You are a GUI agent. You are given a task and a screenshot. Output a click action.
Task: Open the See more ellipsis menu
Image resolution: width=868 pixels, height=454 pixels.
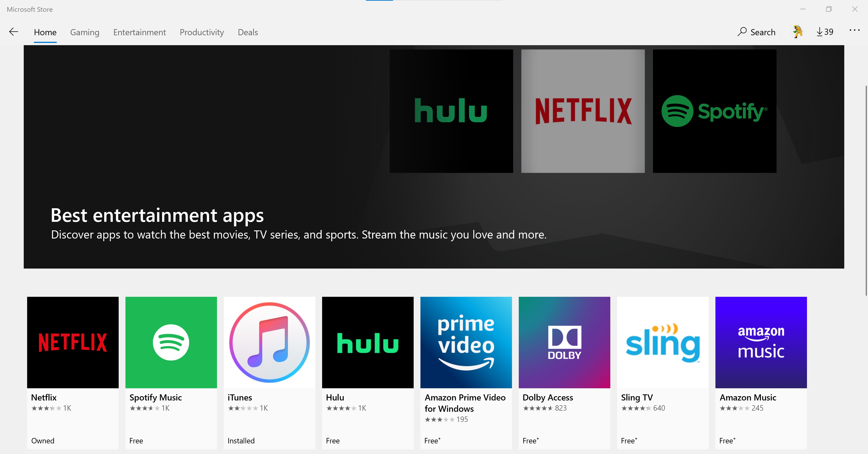tap(854, 30)
